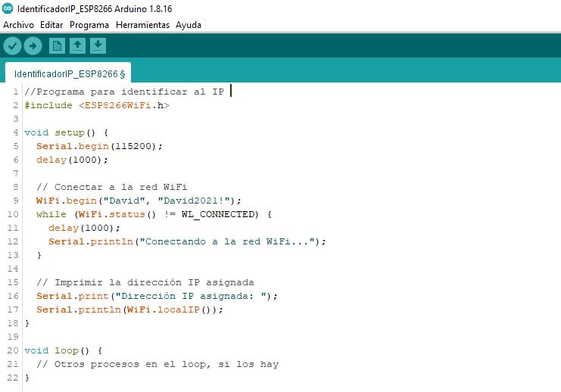Image resolution: width=561 pixels, height=392 pixels.
Task: Click line number 15 in the gutter
Action: [x=13, y=282]
